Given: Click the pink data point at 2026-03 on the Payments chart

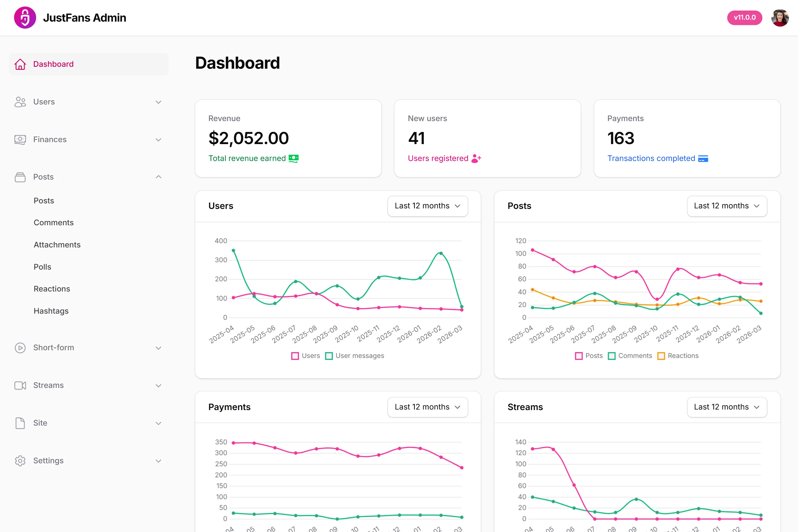Looking at the screenshot, I should (x=462, y=467).
